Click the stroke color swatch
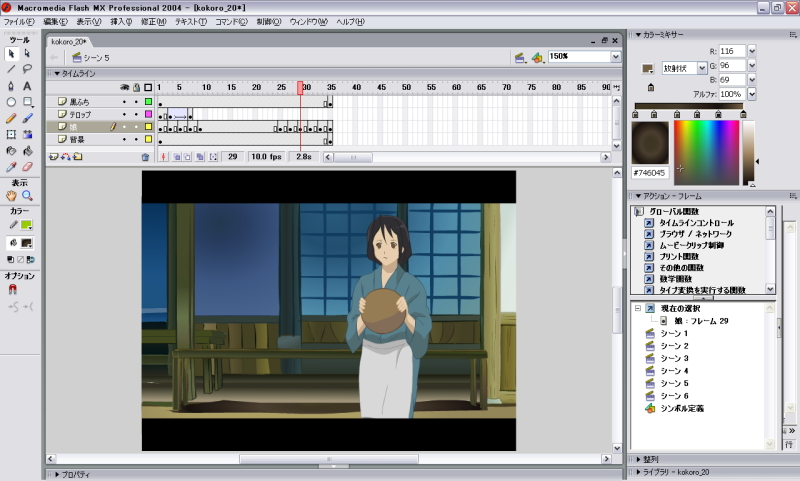The height and width of the screenshot is (481, 800). click(x=27, y=225)
